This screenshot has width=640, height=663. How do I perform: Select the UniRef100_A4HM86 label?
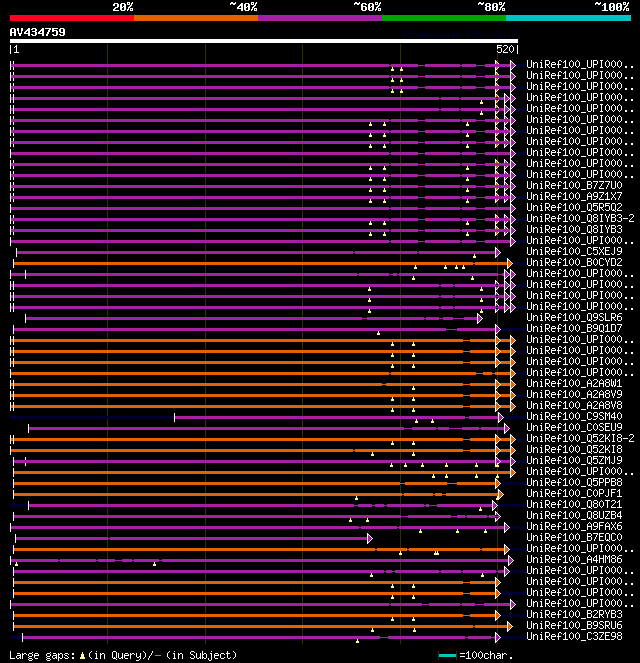574,559
